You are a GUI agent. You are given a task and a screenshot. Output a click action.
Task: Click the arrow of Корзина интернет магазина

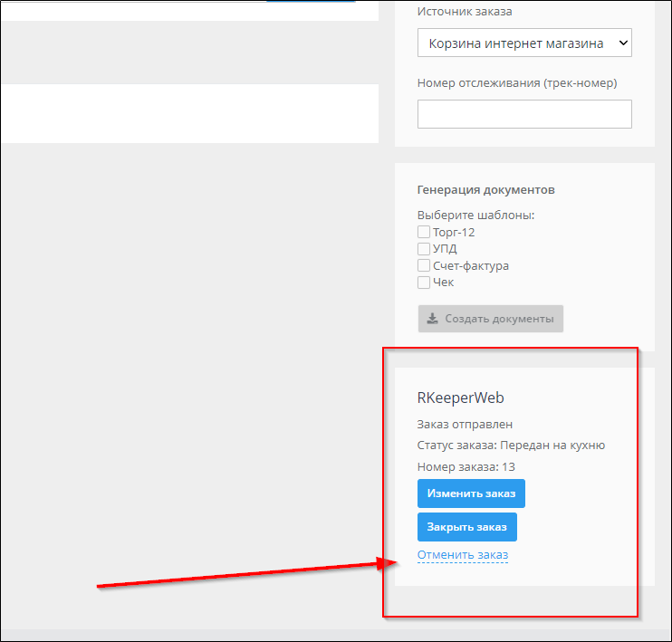(x=621, y=43)
